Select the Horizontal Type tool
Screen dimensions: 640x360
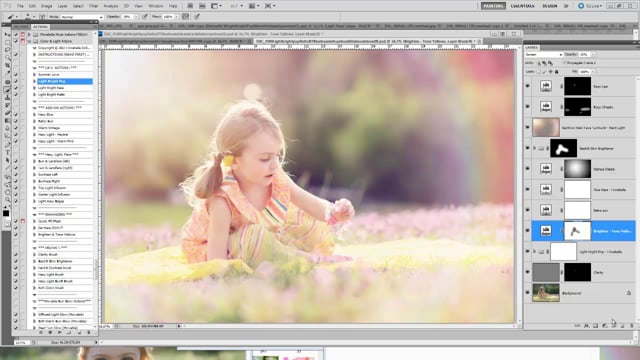coord(7,152)
